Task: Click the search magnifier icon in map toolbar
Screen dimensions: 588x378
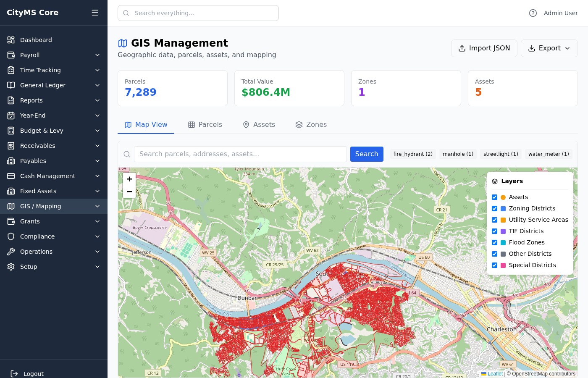Action: 126,154
